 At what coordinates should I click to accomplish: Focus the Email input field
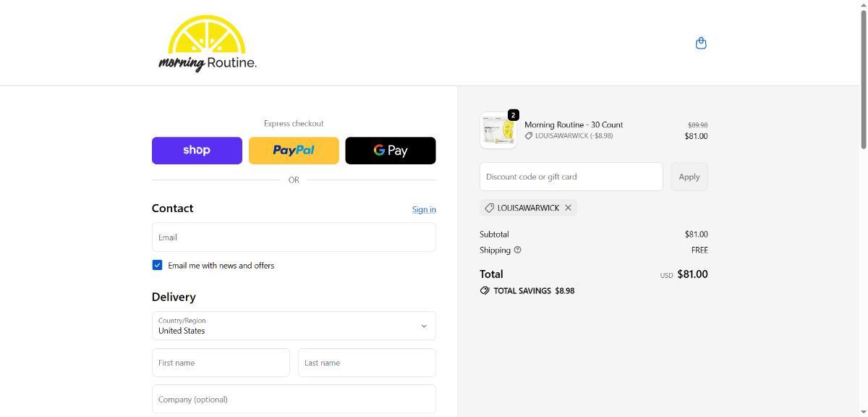tap(294, 237)
